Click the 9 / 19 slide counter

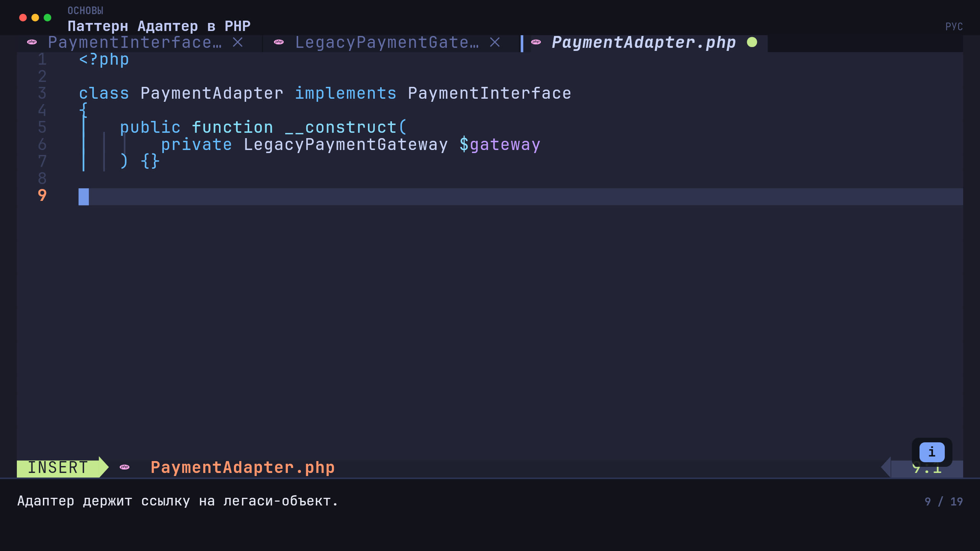coord(944,502)
